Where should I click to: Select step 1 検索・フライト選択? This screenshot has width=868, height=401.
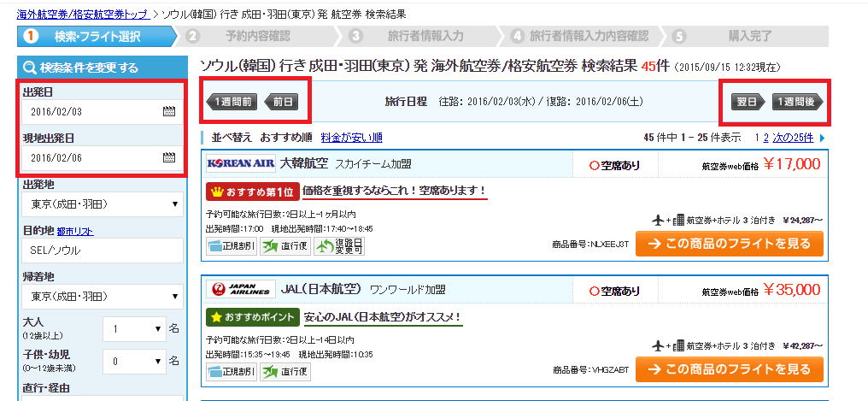click(x=97, y=37)
